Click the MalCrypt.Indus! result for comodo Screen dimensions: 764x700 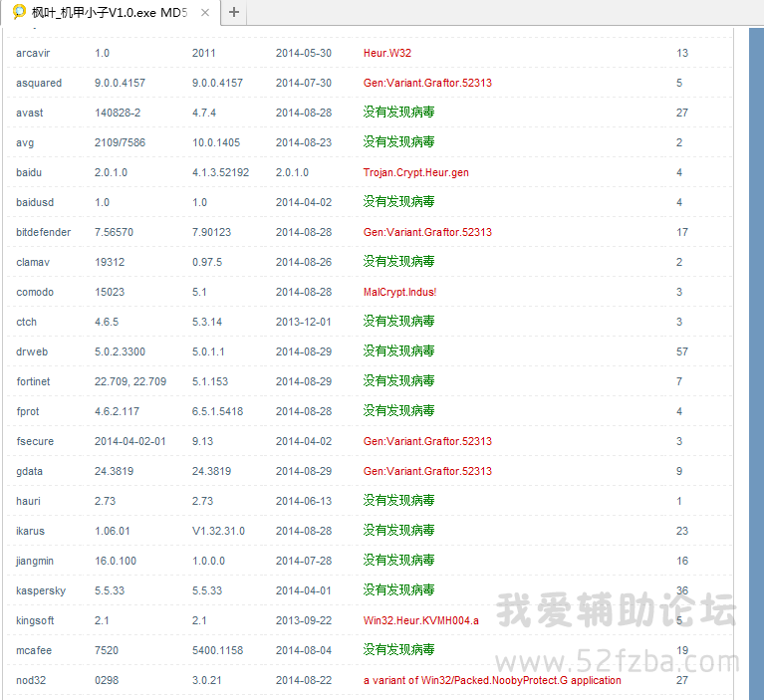[x=399, y=292]
